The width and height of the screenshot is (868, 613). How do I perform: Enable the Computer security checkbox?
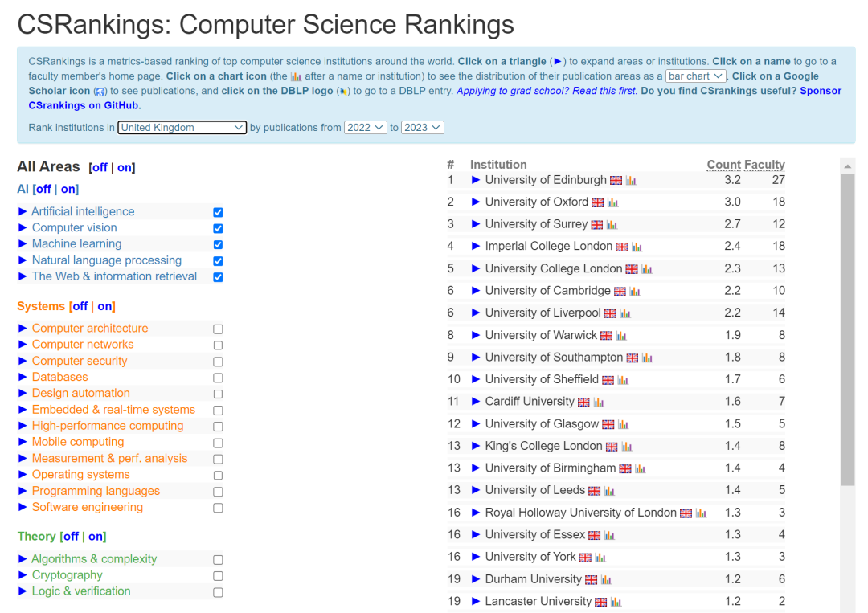coord(216,361)
